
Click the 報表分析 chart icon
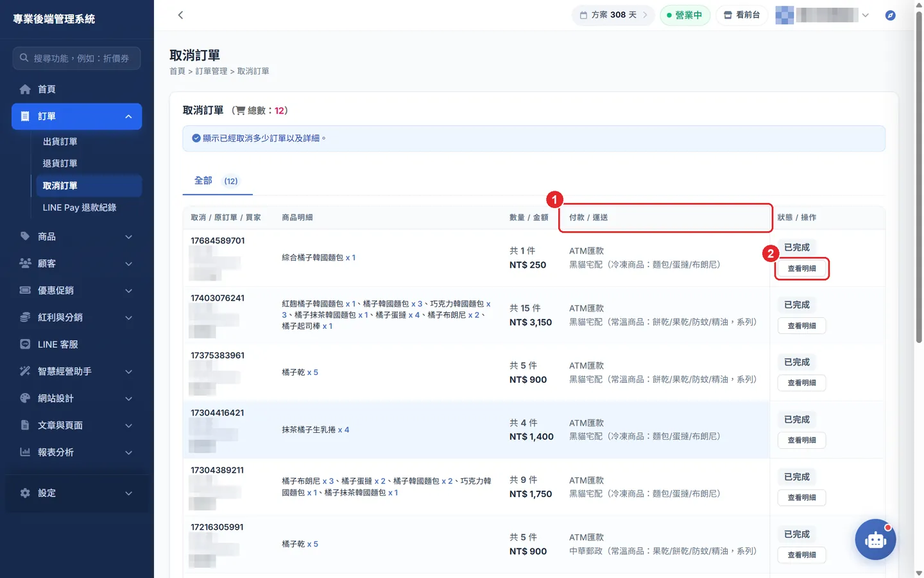click(25, 452)
